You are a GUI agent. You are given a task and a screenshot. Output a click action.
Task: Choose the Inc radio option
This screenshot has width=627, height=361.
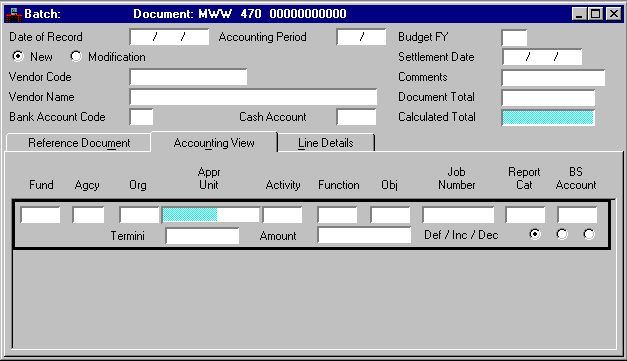(x=562, y=234)
